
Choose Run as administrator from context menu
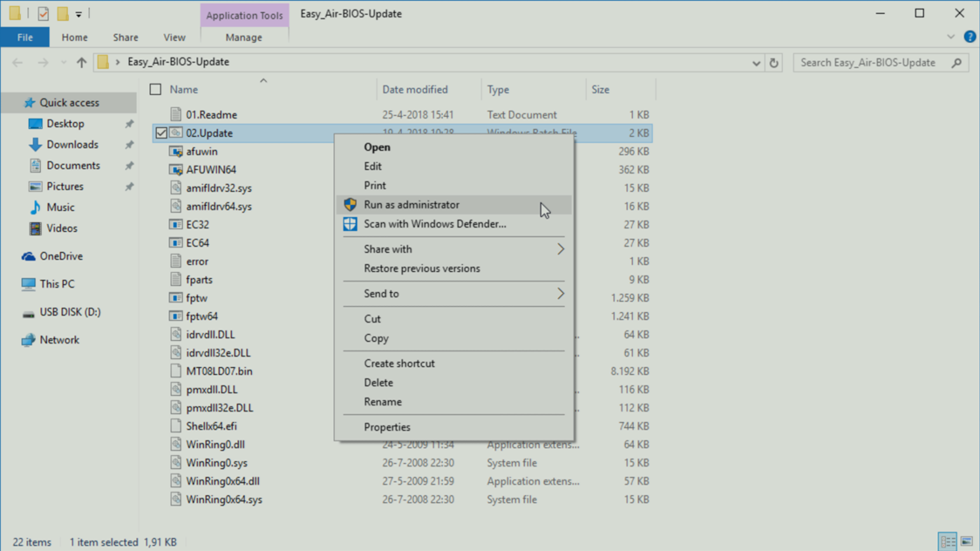412,205
